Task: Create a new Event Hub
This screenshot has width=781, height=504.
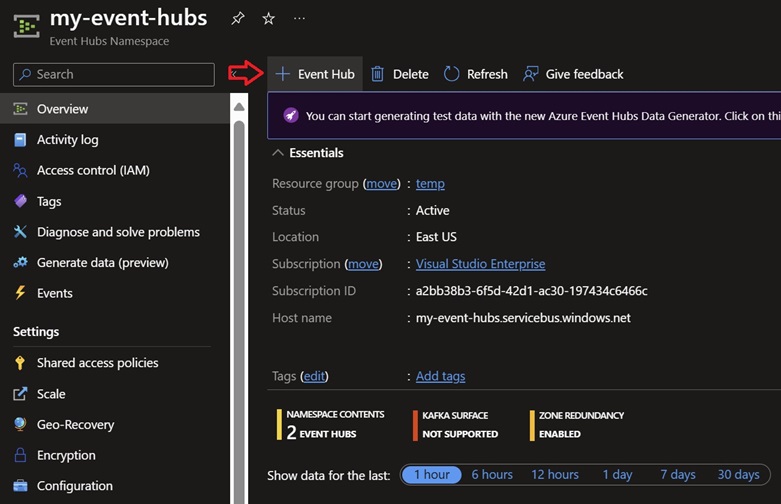Action: 315,74
